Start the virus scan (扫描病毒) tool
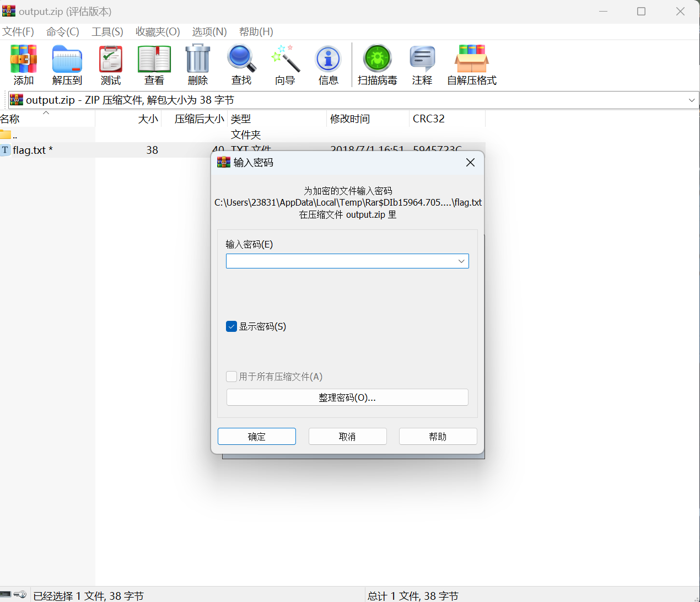The height and width of the screenshot is (602, 700). (x=378, y=59)
